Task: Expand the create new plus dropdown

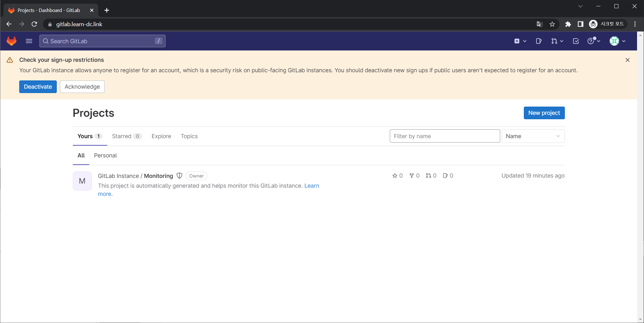Action: 520,41
